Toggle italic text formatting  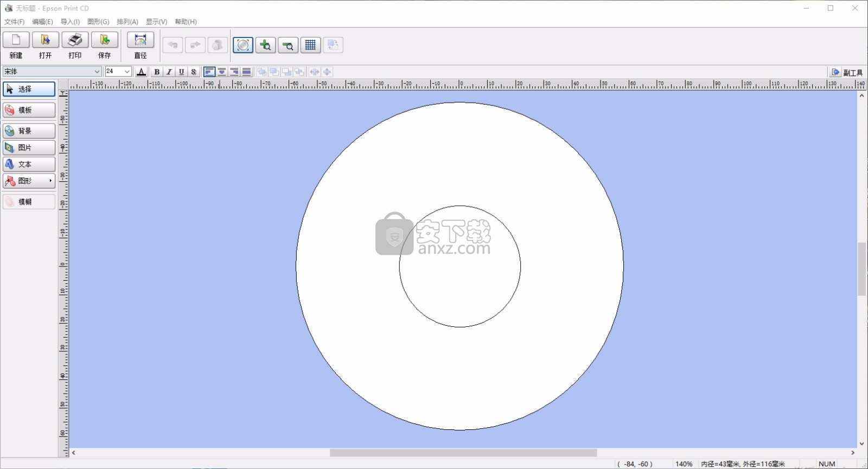click(169, 72)
